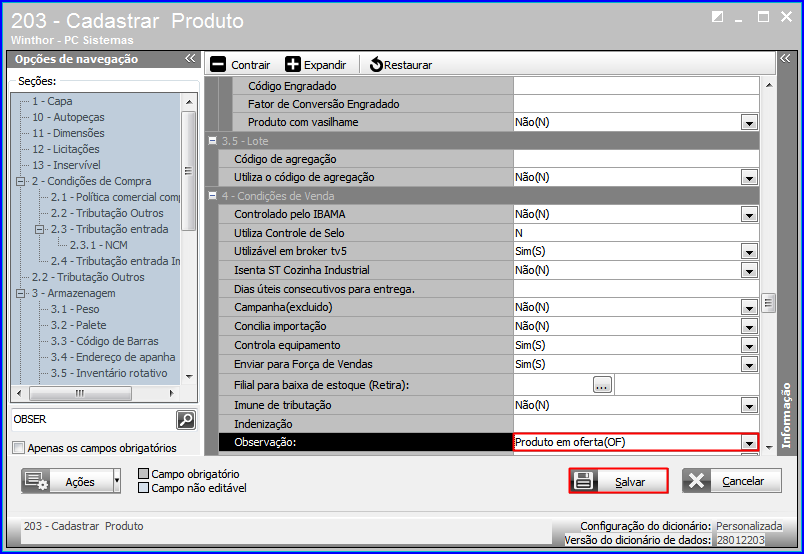This screenshot has width=804, height=554.
Task: Click the Contrair minus icon
Action: point(218,65)
